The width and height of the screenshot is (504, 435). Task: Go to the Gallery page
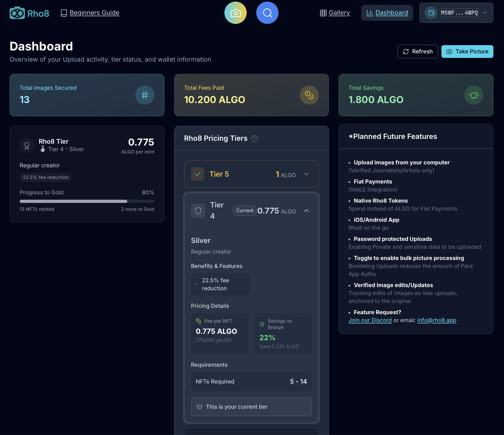(x=339, y=13)
